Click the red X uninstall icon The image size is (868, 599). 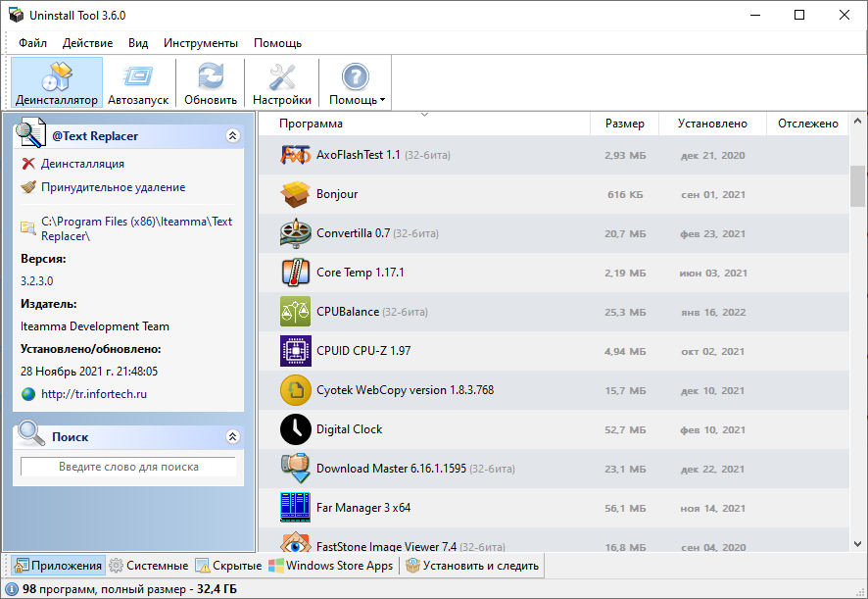[x=28, y=164]
